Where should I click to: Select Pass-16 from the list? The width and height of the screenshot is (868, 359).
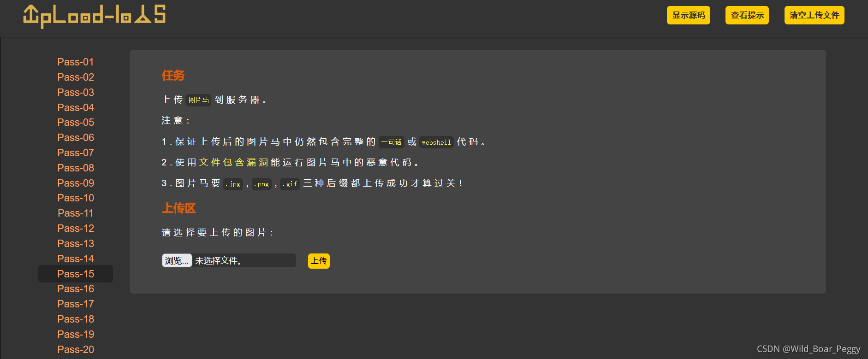[76, 288]
